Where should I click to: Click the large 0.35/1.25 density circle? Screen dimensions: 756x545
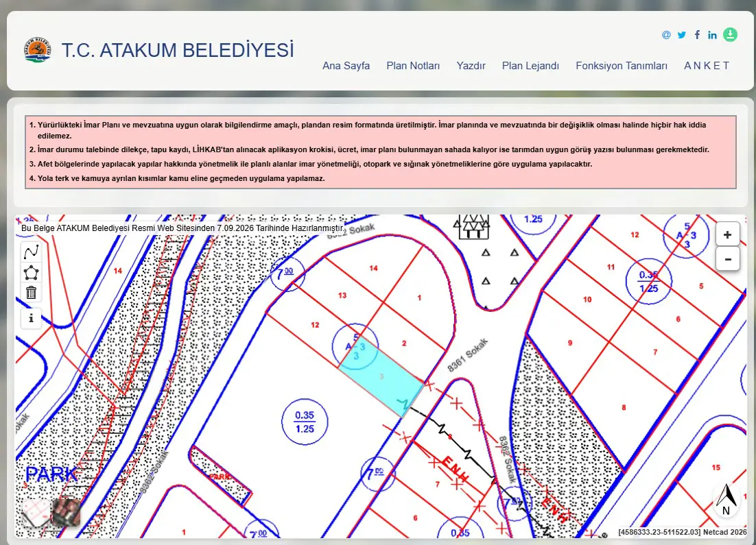coord(305,422)
